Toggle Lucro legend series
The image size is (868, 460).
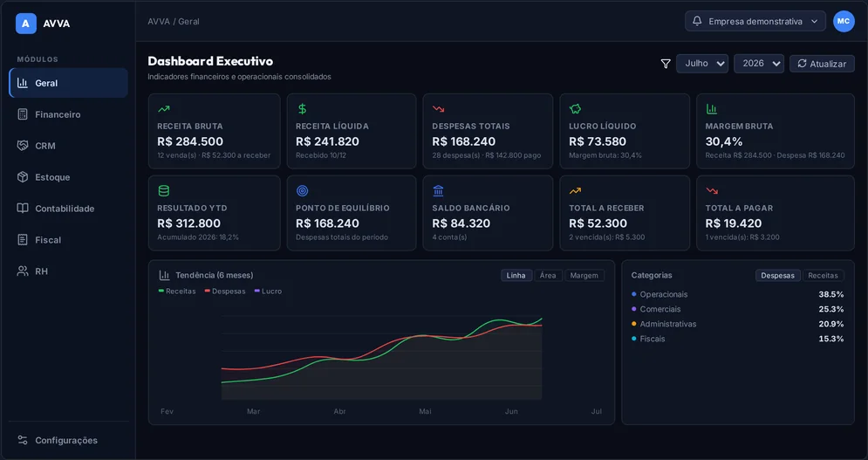[x=268, y=291]
